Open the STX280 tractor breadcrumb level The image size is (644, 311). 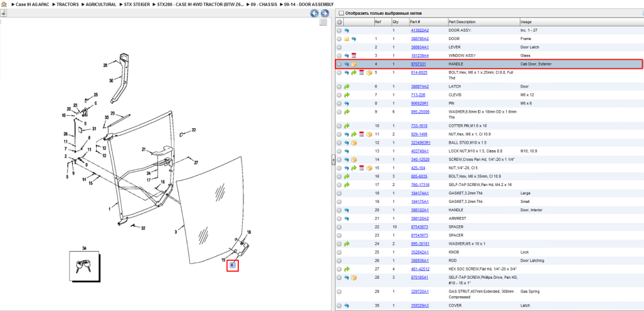(x=200, y=4)
